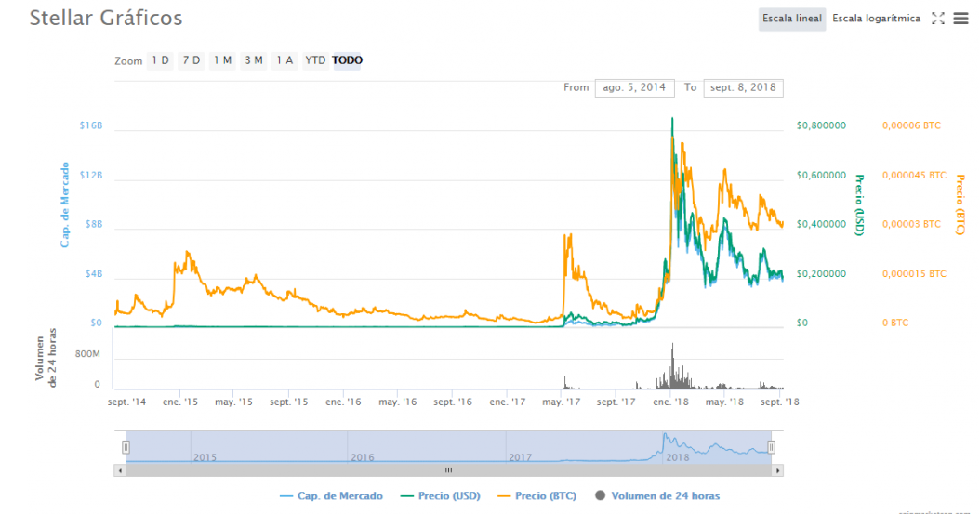980x514 pixels.
Task: Grab the right navigator range handle
Action: (771, 447)
